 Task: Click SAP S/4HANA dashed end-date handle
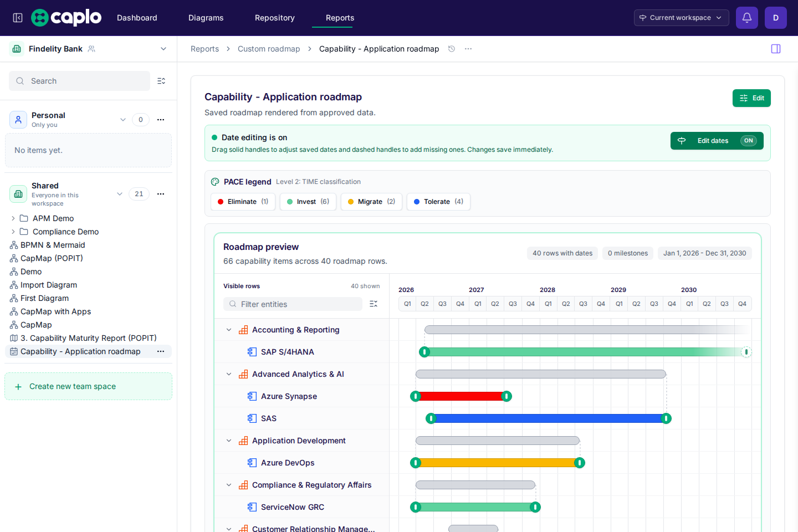tap(746, 352)
